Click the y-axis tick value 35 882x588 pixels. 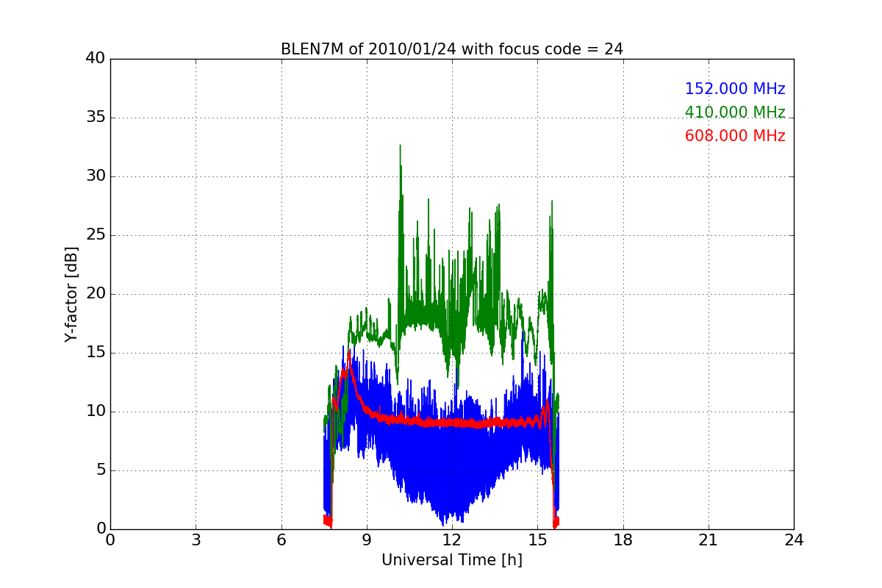pos(96,118)
